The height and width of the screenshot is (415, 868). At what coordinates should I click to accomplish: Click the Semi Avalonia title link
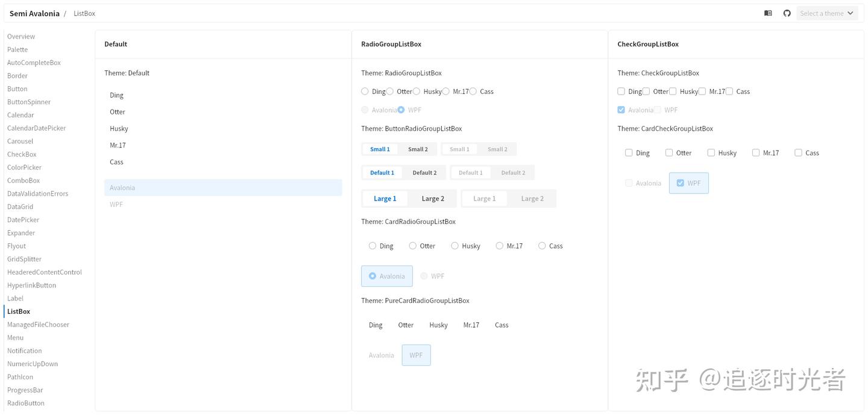34,13
